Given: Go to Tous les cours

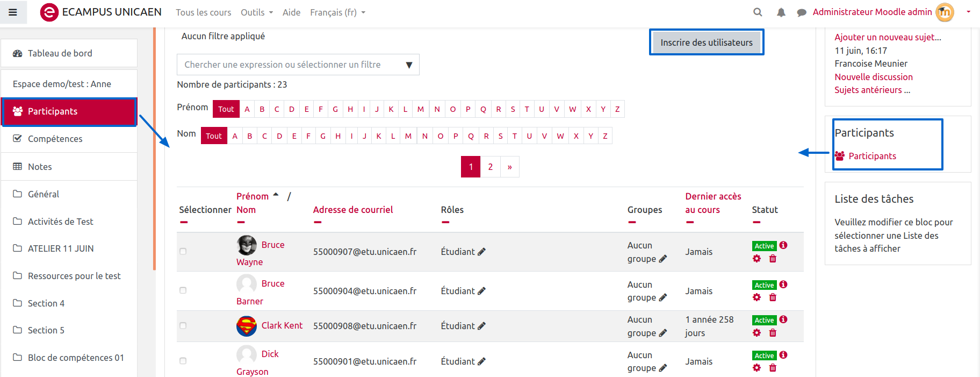Looking at the screenshot, I should (203, 12).
